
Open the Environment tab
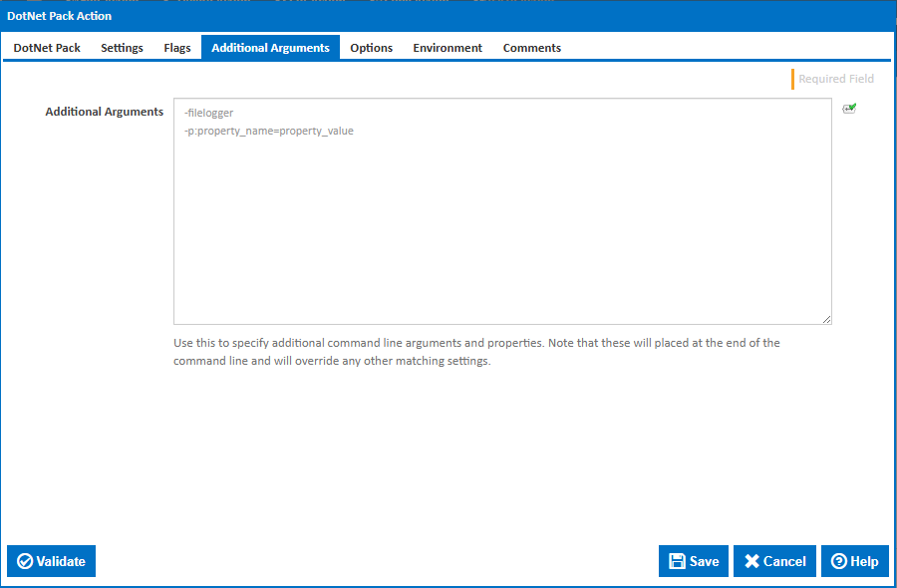click(x=447, y=47)
